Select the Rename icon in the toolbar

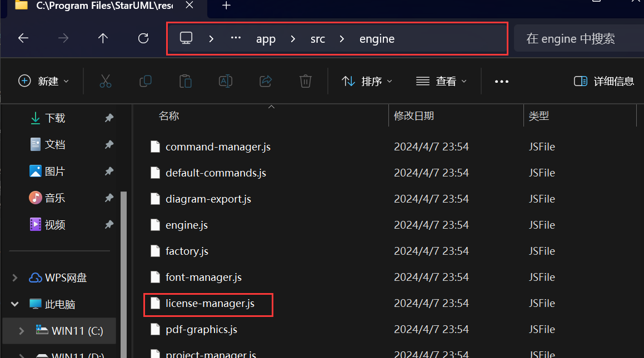click(226, 81)
